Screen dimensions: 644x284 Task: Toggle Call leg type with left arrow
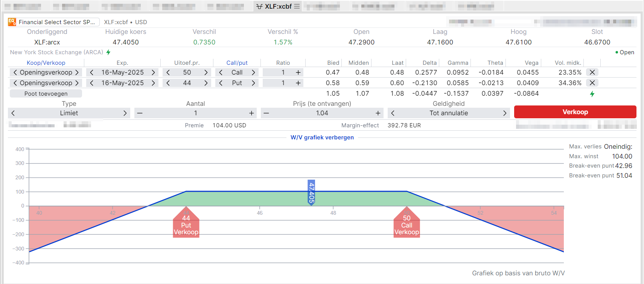click(x=221, y=72)
